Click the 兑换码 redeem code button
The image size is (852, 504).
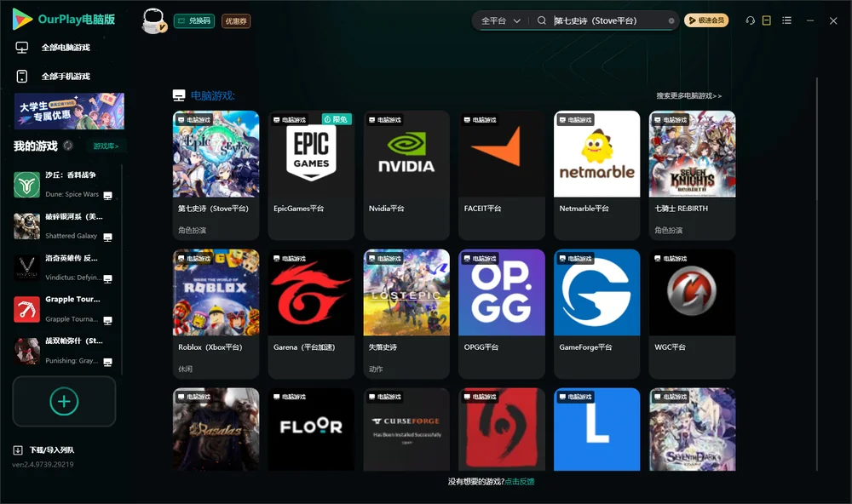tap(194, 20)
